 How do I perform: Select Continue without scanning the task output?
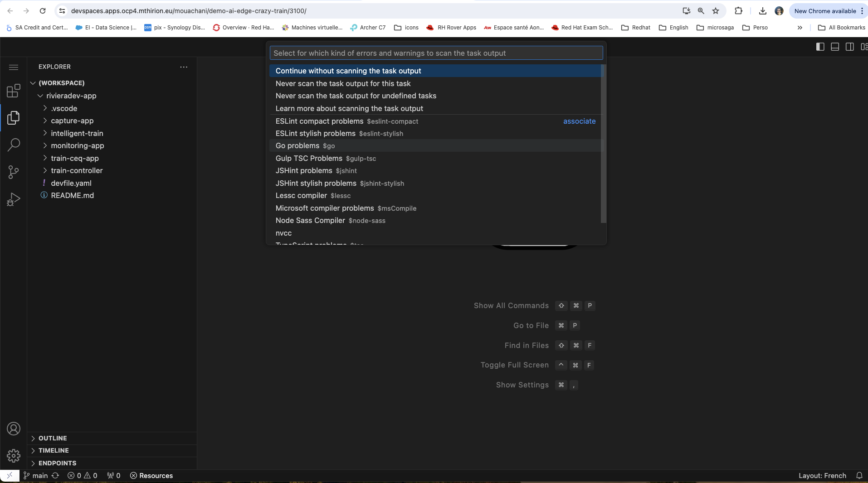tap(348, 71)
